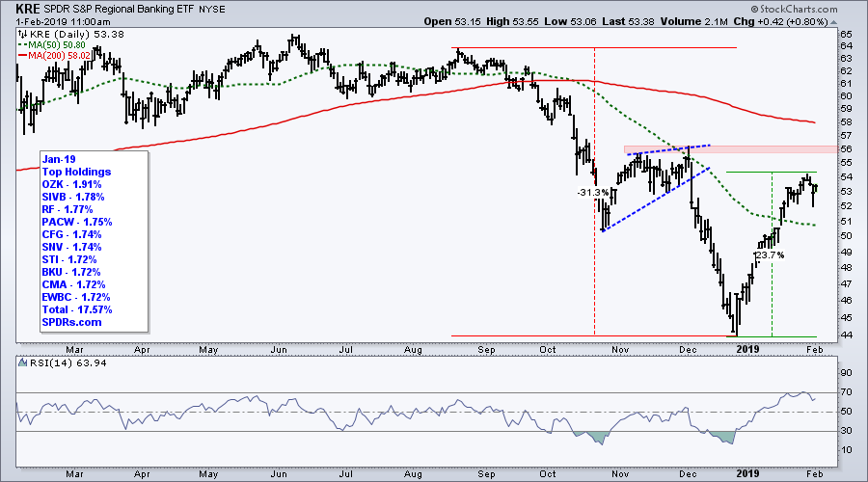Viewport: 868px width, 482px height.
Task: Click the Chg +0.42 (+0.80%) value
Action: pos(779,21)
